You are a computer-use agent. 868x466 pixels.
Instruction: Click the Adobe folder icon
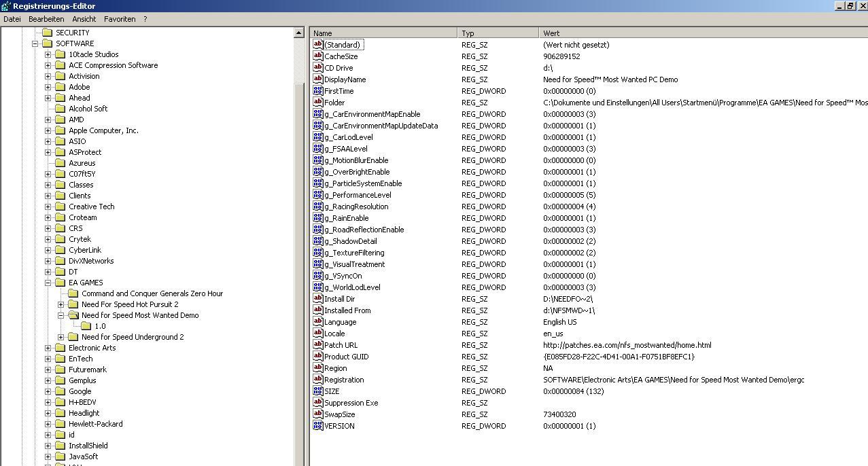(x=60, y=87)
